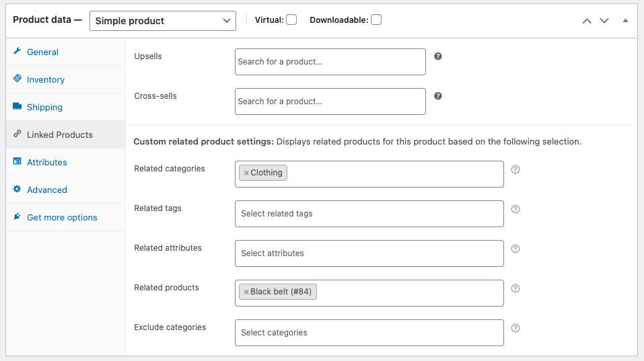
Task: Switch to Attributes tab
Action: click(x=66, y=162)
